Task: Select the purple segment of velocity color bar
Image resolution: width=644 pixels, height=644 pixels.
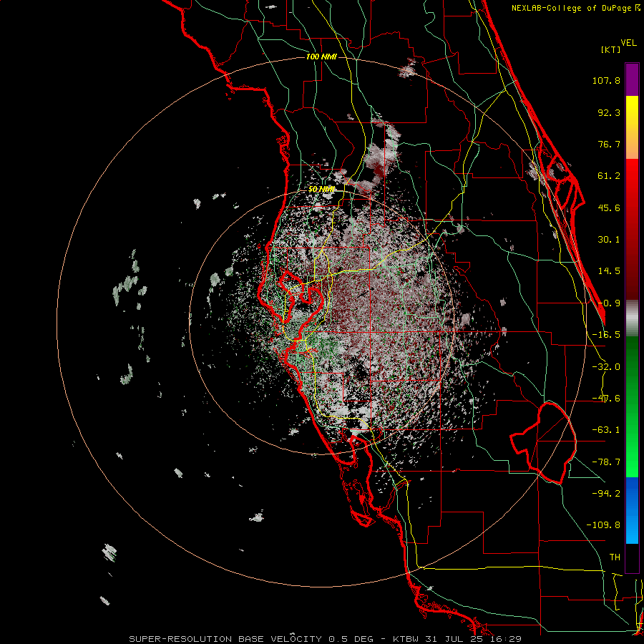Action: 632,79
